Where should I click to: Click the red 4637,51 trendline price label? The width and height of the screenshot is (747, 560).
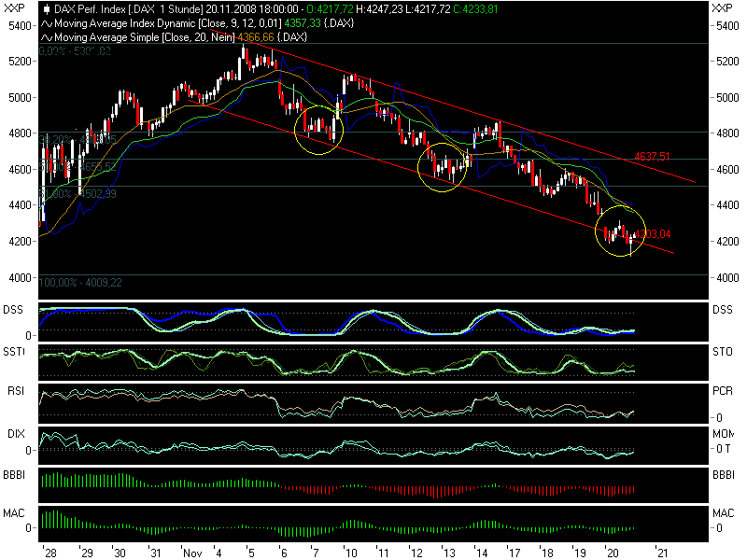point(653,155)
